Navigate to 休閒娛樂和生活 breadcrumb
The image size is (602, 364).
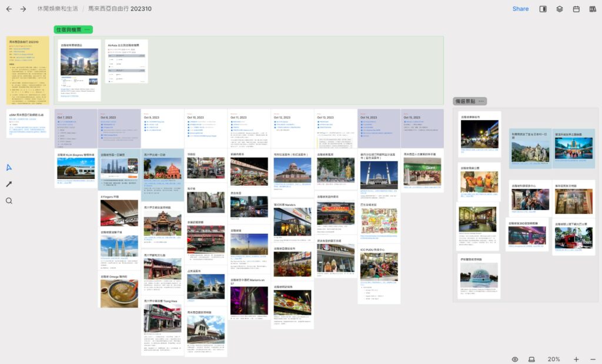point(58,9)
